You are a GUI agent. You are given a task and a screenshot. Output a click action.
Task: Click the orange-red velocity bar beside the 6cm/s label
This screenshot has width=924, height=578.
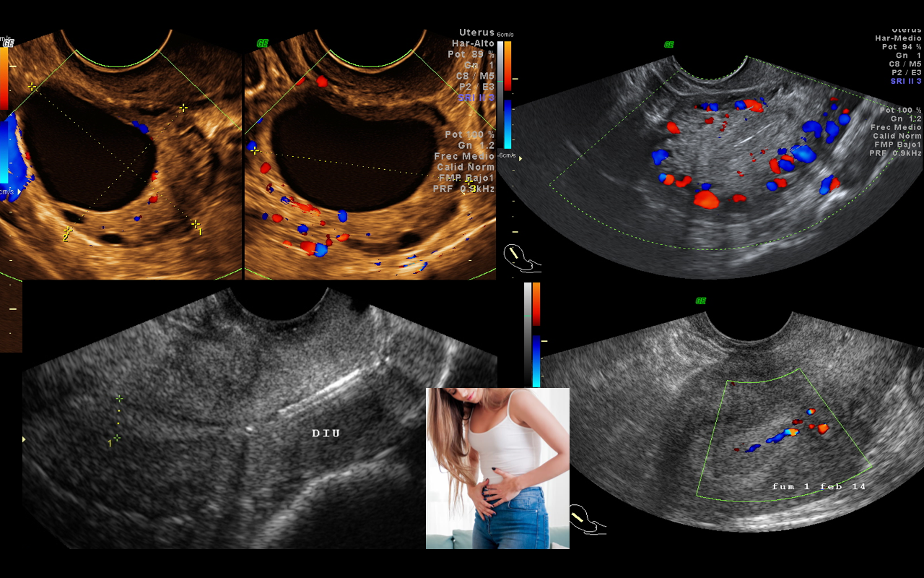[507, 65]
